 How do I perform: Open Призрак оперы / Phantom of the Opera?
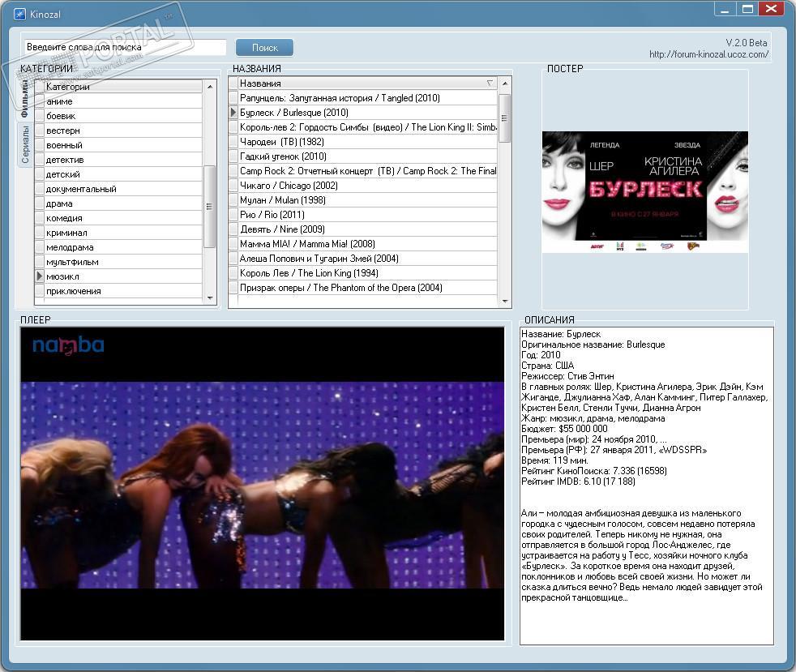click(x=367, y=288)
